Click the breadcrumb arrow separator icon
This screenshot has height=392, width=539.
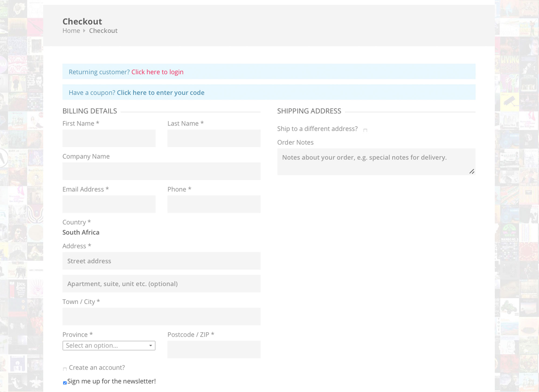(x=84, y=31)
